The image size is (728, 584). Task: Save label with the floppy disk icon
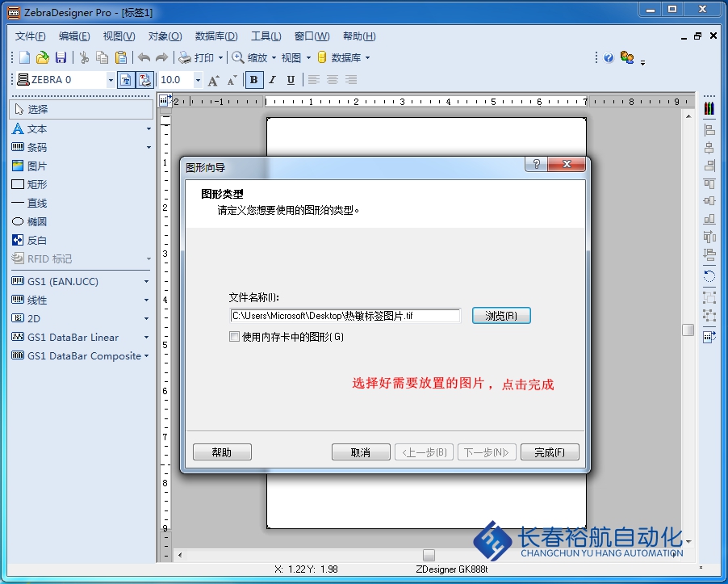point(61,57)
